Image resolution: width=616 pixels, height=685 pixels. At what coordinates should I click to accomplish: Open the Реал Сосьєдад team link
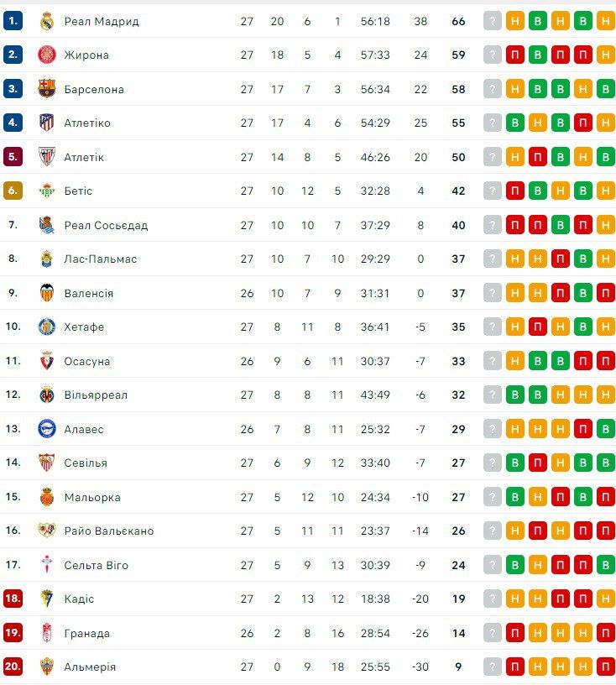coord(106,225)
